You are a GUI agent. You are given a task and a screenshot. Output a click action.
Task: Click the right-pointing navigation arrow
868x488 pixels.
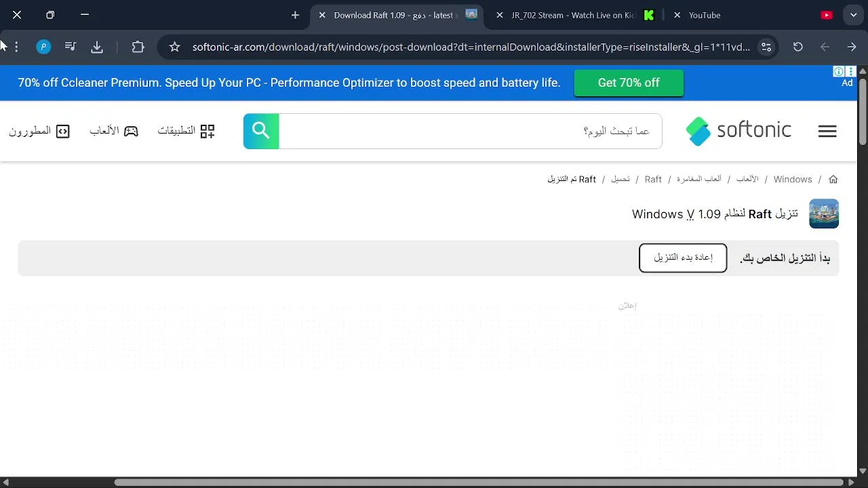coord(852,47)
